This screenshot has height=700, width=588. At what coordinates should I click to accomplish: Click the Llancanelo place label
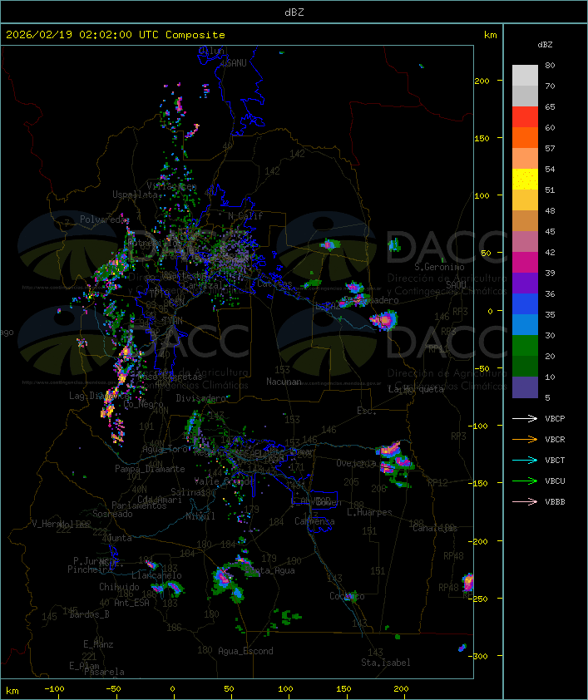(156, 576)
